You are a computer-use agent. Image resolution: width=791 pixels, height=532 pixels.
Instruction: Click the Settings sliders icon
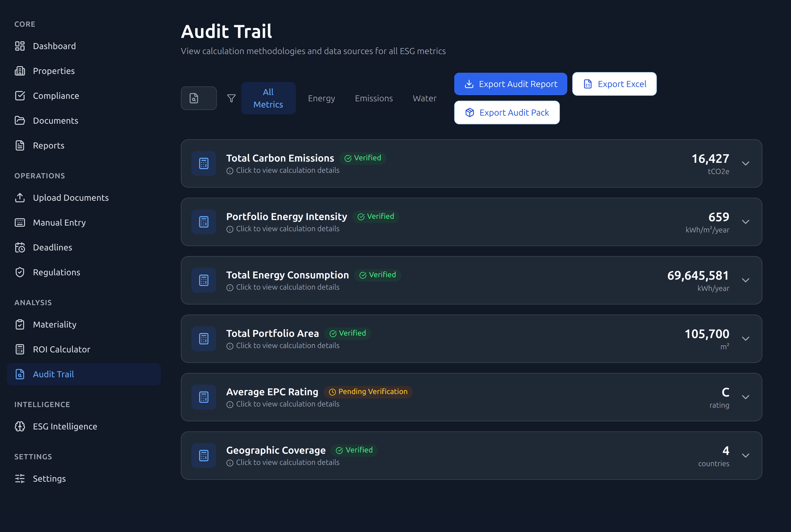tap(20, 479)
